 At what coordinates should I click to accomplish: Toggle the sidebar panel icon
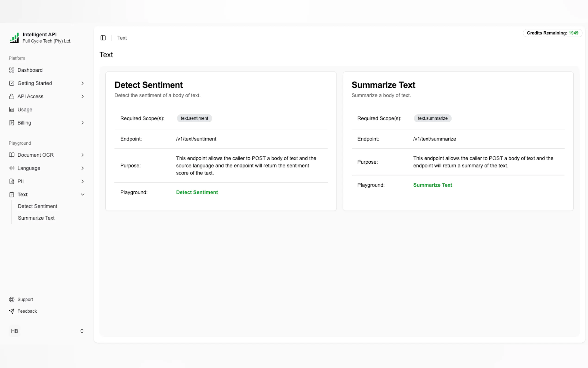click(x=103, y=38)
